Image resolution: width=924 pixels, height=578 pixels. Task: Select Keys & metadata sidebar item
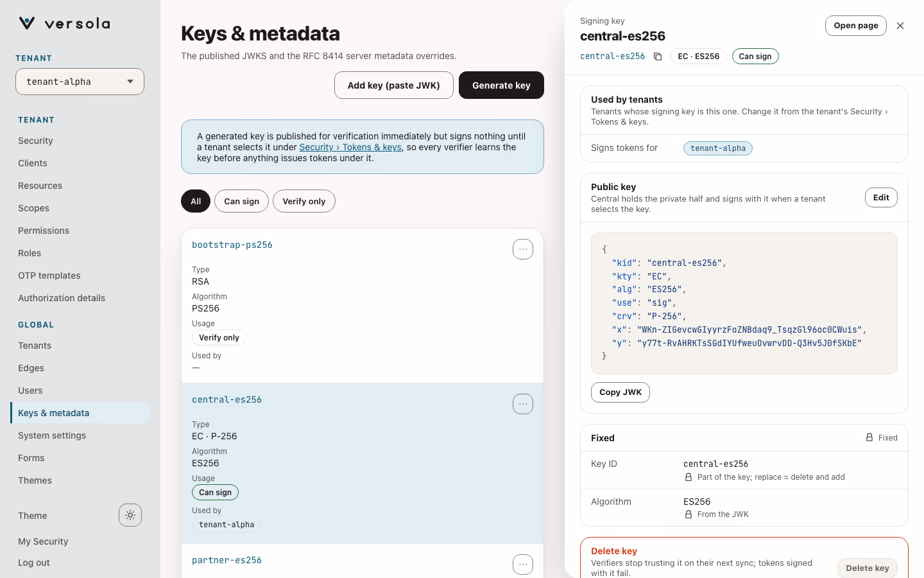tap(80, 413)
